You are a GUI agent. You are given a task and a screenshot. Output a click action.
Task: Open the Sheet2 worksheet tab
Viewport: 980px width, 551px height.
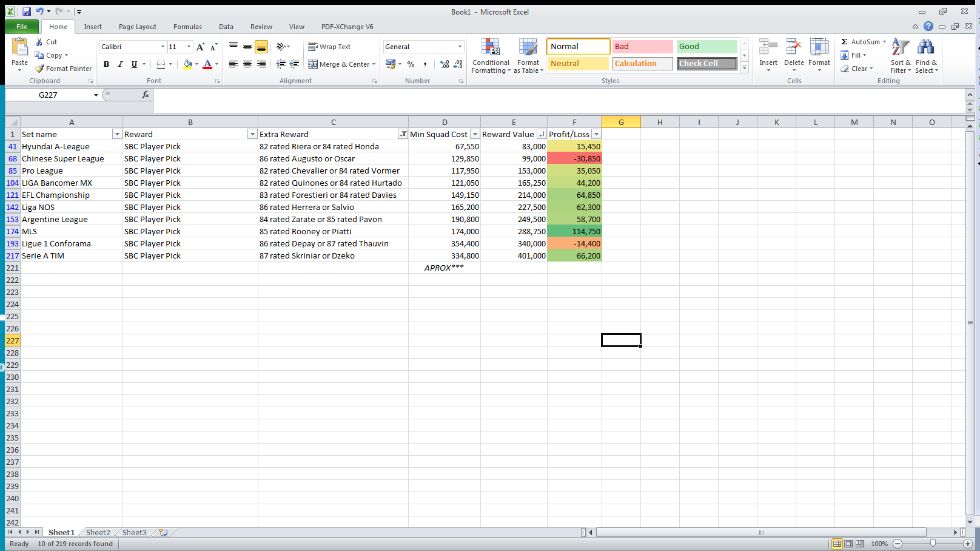pyautogui.click(x=98, y=532)
